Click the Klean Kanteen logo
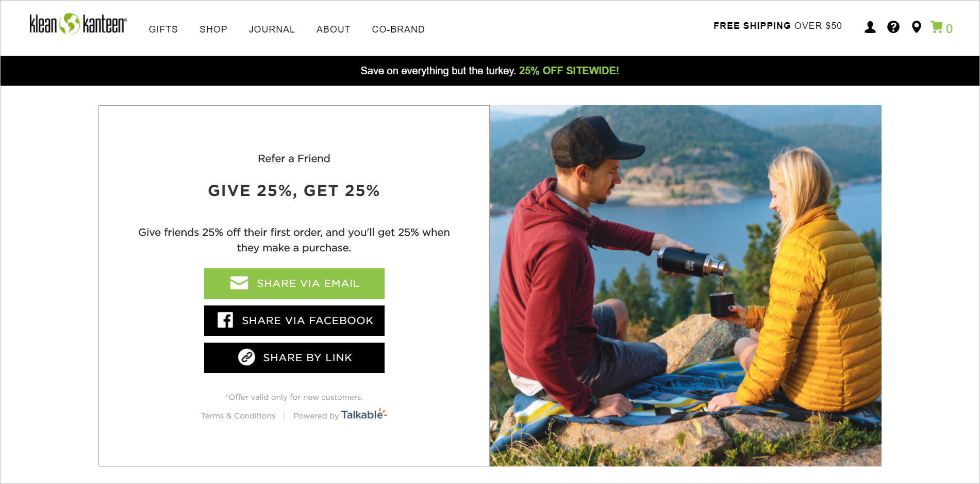Screen dimensions: 980x484 [x=76, y=24]
